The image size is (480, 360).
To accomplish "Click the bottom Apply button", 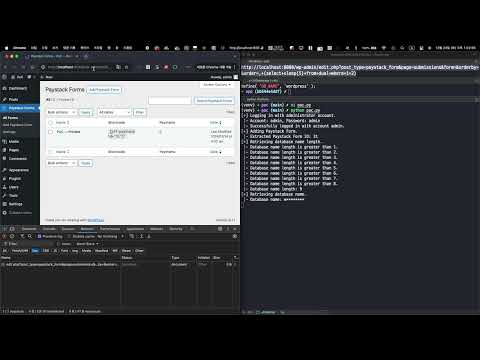I will (86, 163).
